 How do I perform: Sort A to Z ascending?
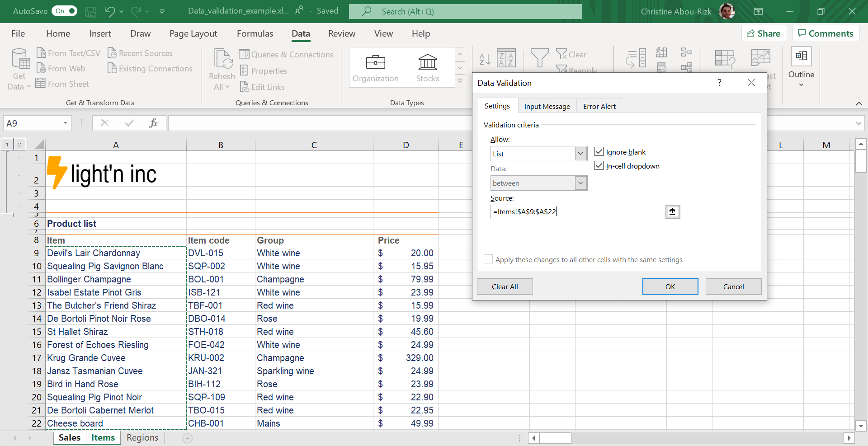click(x=485, y=59)
